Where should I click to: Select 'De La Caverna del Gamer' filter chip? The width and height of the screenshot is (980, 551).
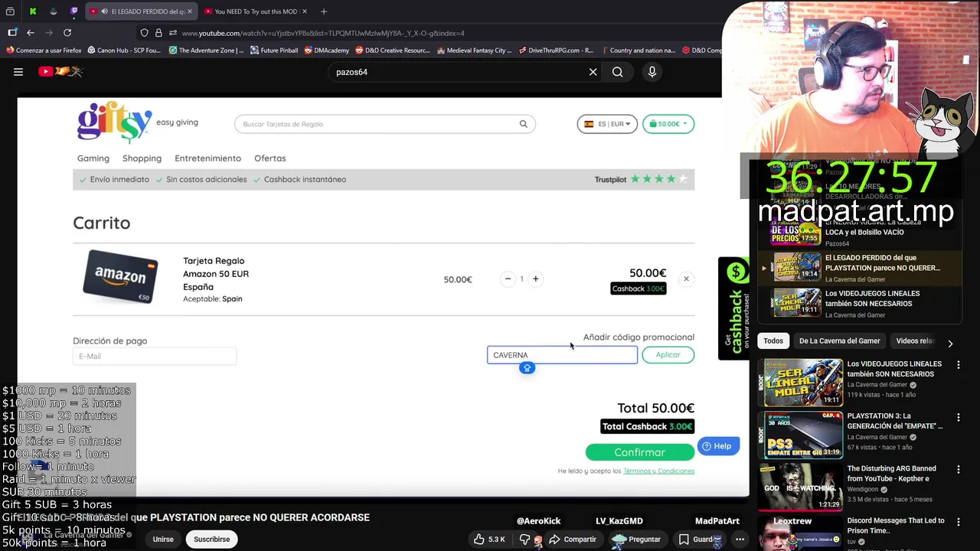(x=839, y=341)
